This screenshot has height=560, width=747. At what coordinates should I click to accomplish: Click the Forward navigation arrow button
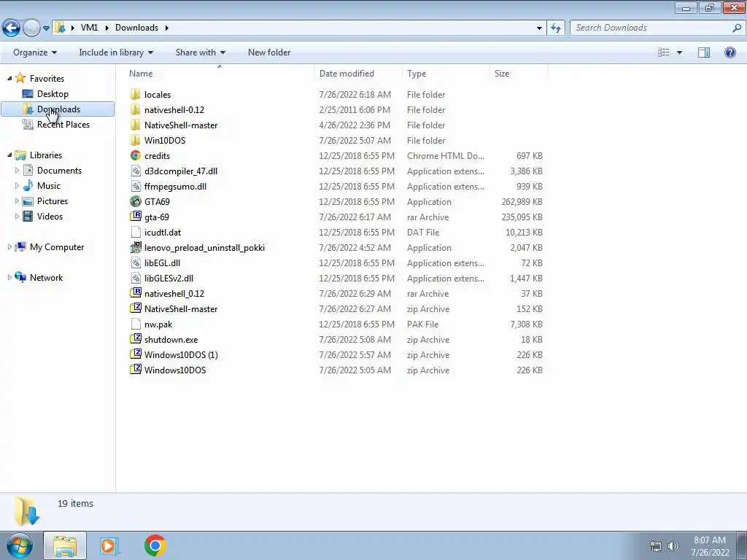(31, 28)
